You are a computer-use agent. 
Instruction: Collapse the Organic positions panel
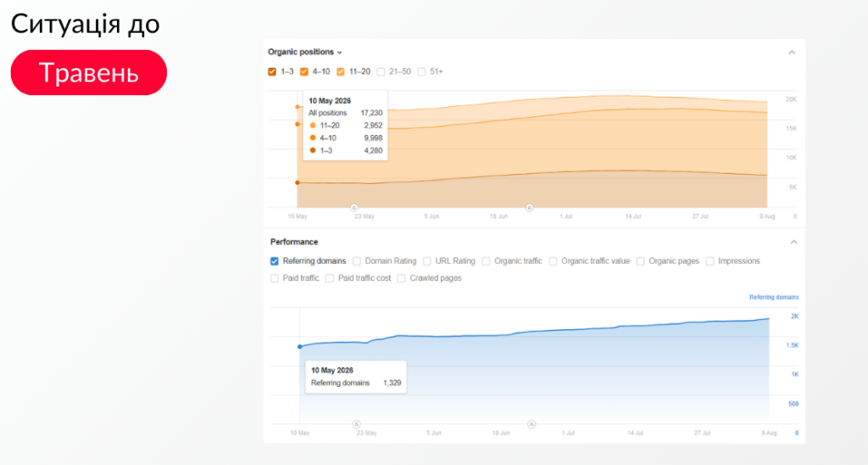pyautogui.click(x=792, y=53)
